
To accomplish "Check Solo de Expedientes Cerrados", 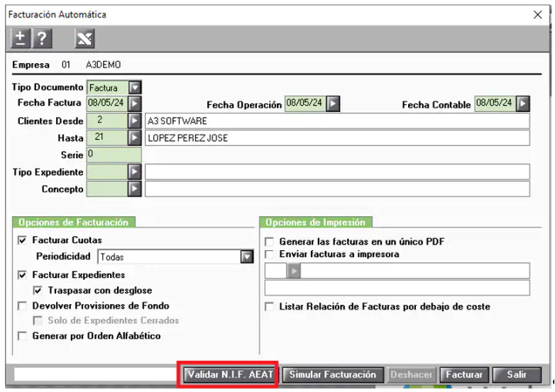I will (x=38, y=320).
